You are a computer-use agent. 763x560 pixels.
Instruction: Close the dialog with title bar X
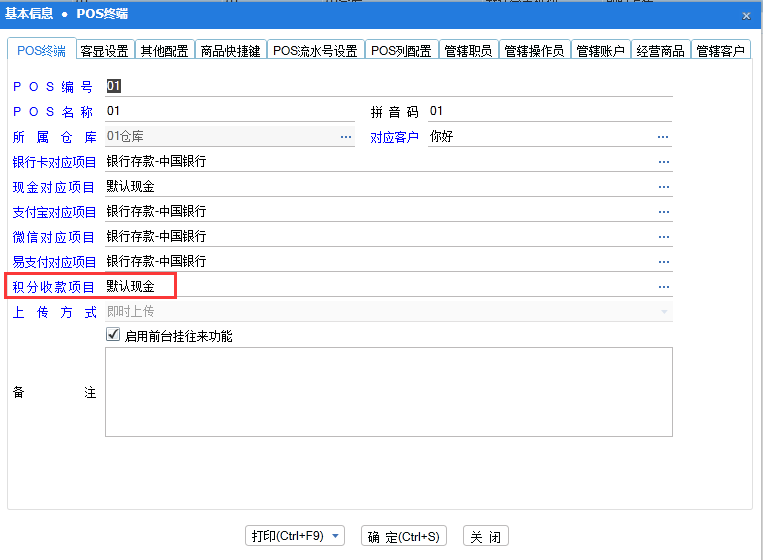pos(746,15)
